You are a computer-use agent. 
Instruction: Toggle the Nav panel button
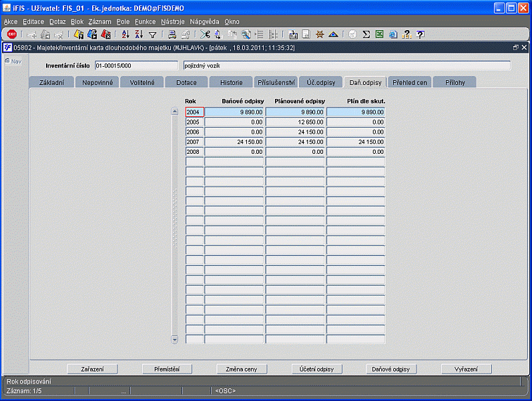(13, 61)
